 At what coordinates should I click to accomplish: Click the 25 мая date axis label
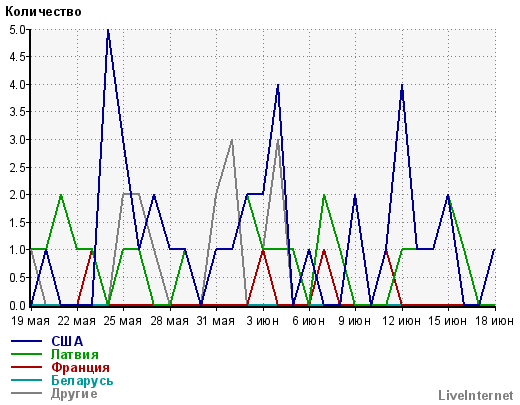pos(123,321)
